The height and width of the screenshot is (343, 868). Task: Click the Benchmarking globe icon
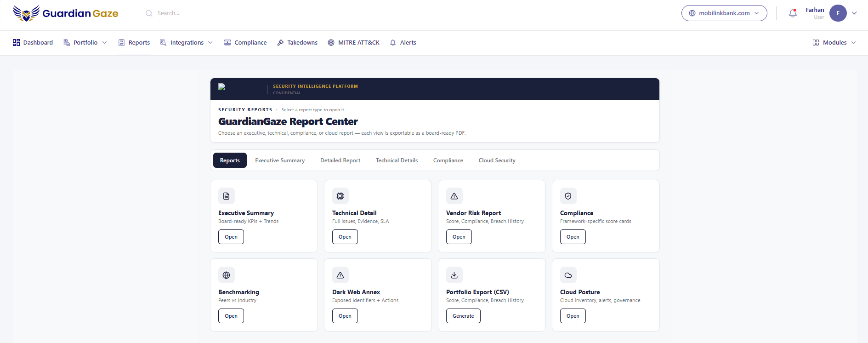coord(227,275)
